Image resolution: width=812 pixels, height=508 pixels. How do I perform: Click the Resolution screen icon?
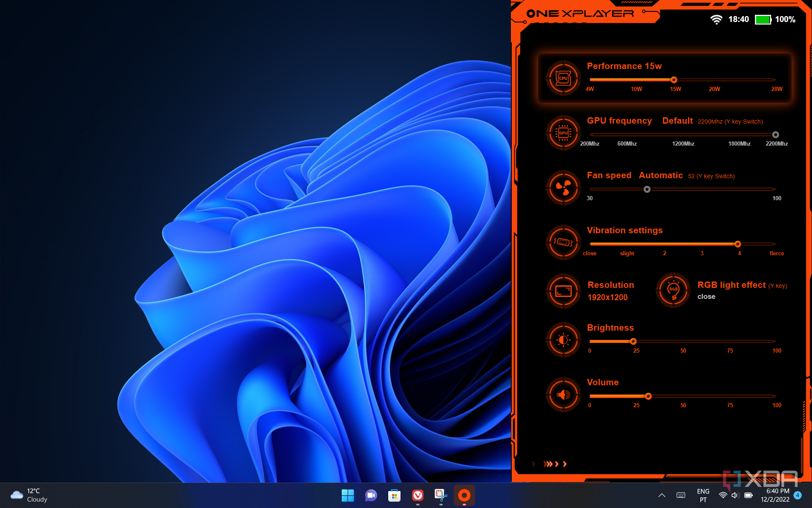point(563,291)
